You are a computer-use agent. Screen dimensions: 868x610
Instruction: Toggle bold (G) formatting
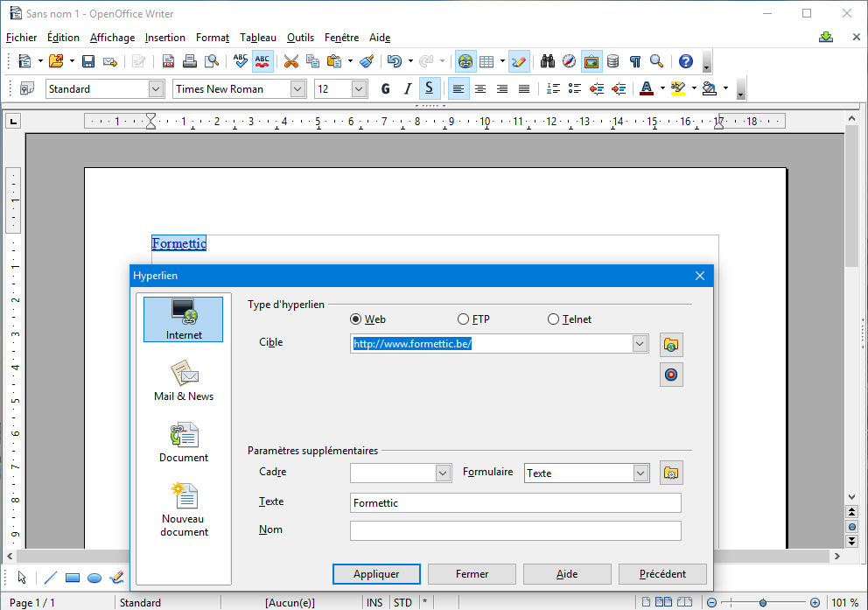click(386, 88)
